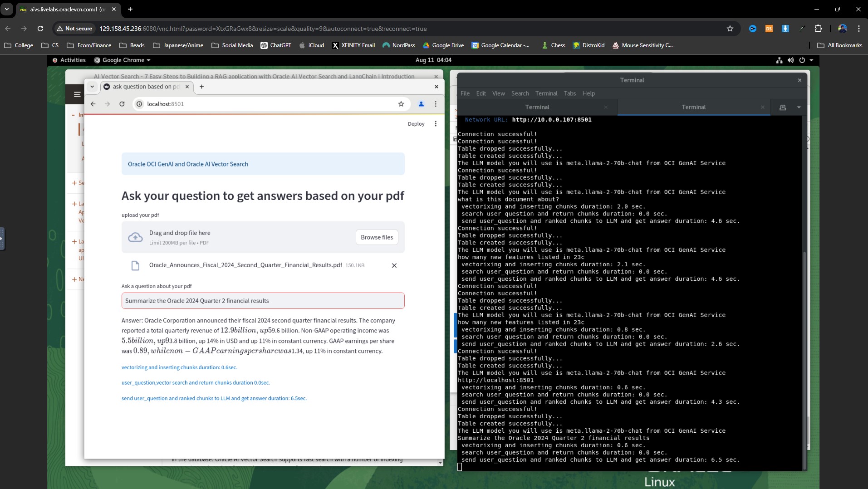Viewport: 868px width, 489px height.
Task: Switch to the first Terminal tab
Action: (537, 107)
